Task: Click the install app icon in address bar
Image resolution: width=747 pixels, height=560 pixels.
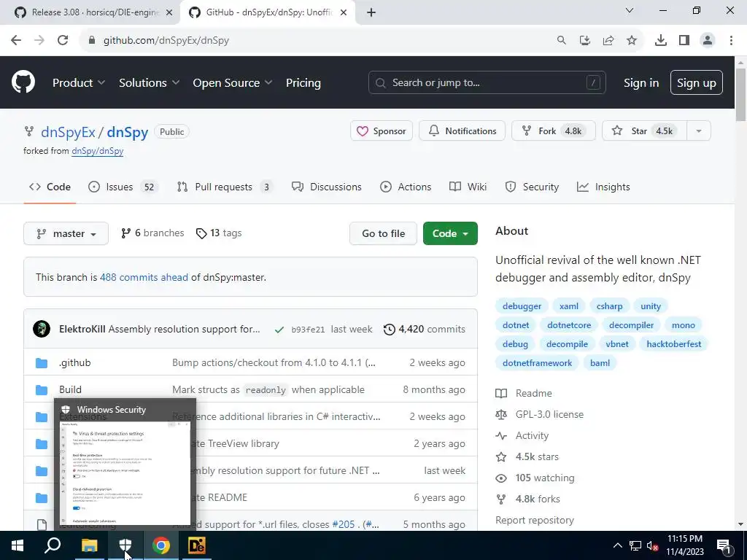Action: (x=584, y=41)
